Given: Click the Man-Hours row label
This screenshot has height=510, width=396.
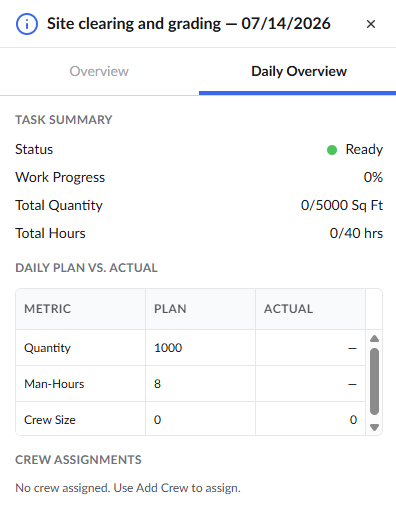Looking at the screenshot, I should click(x=54, y=384).
